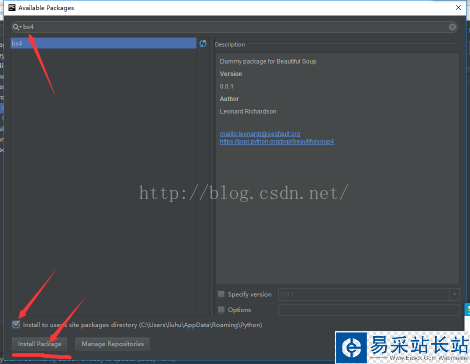This screenshot has width=470, height=364.
Task: Open the mailto leonardr email link
Action: (x=260, y=134)
